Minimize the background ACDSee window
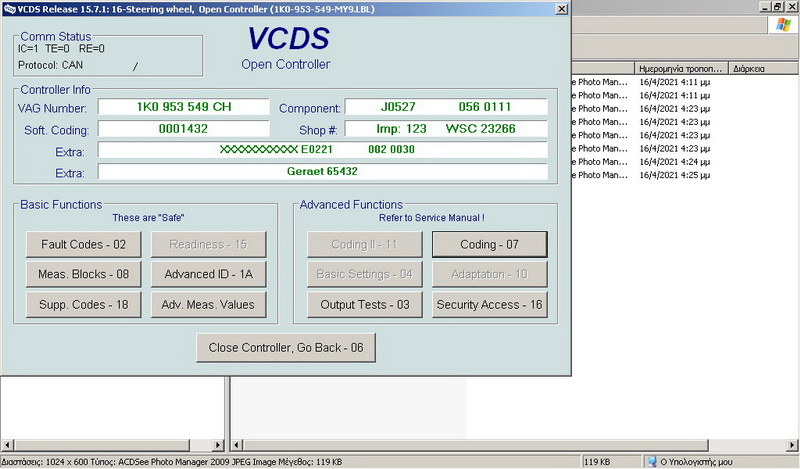 [765, 7]
